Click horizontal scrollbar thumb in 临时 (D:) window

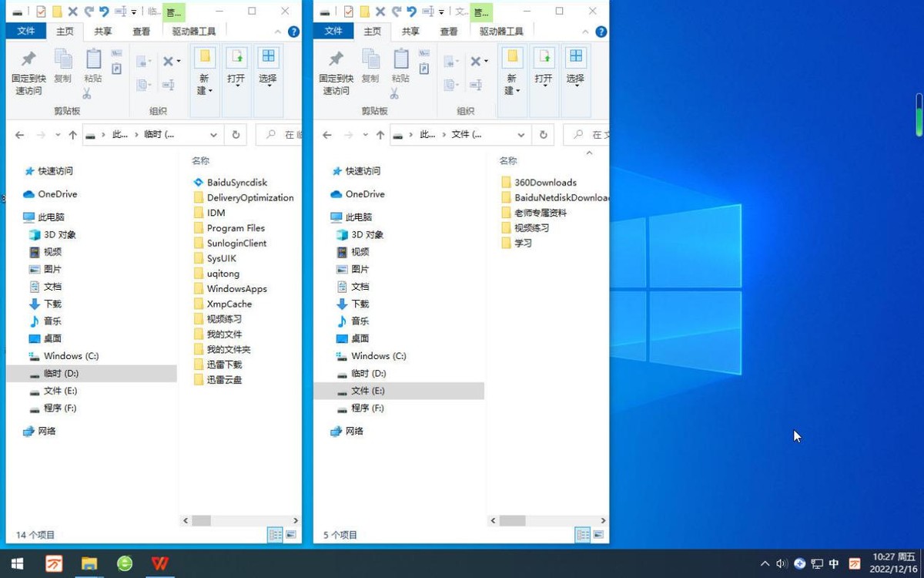point(202,521)
